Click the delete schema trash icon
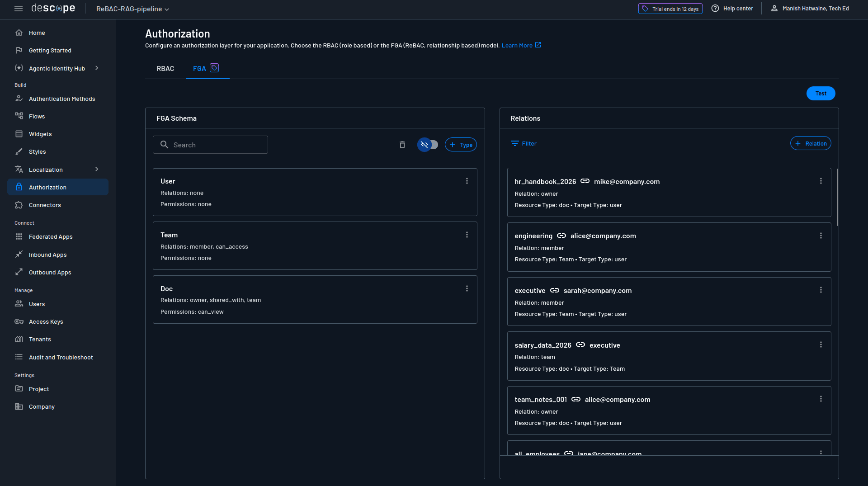Image resolution: width=868 pixels, height=486 pixels. (x=402, y=145)
